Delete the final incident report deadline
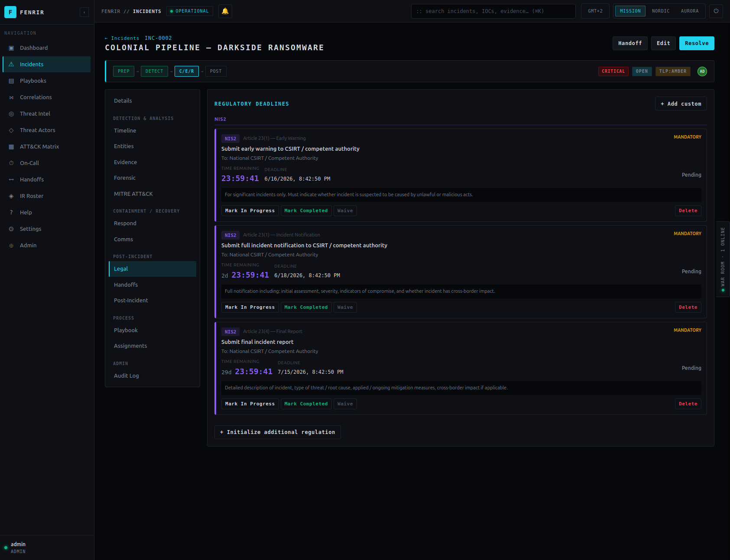 pos(688,404)
